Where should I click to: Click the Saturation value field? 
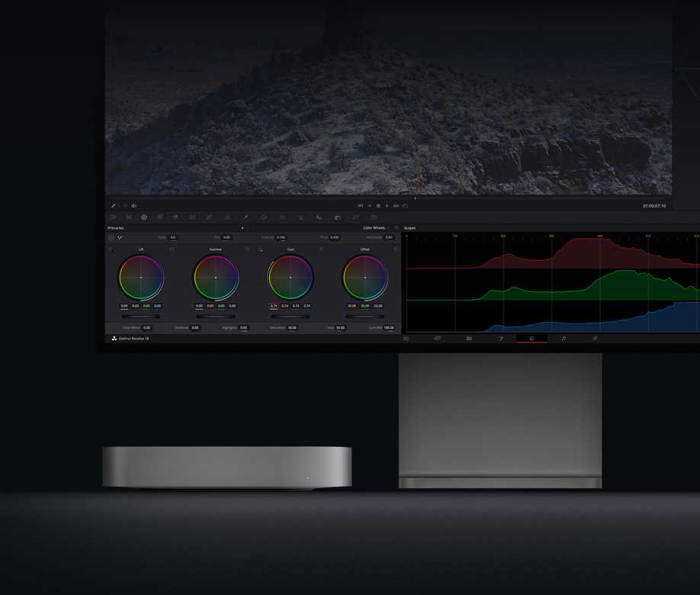pos(292,327)
